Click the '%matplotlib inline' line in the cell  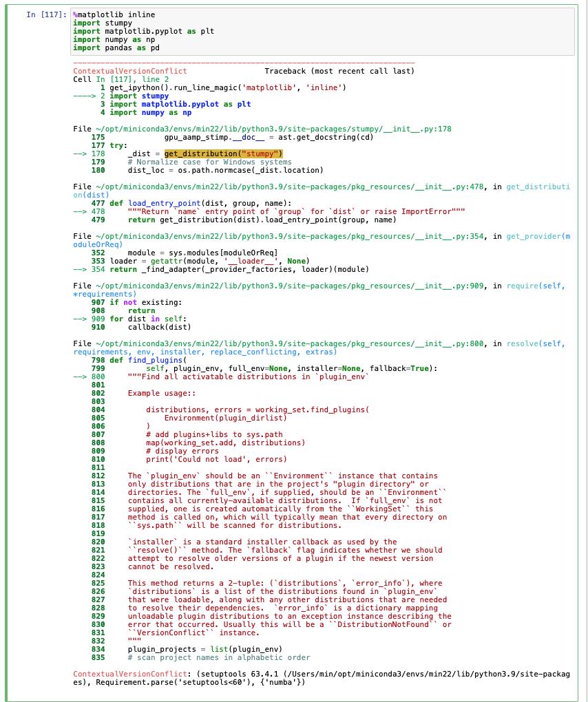pos(114,14)
